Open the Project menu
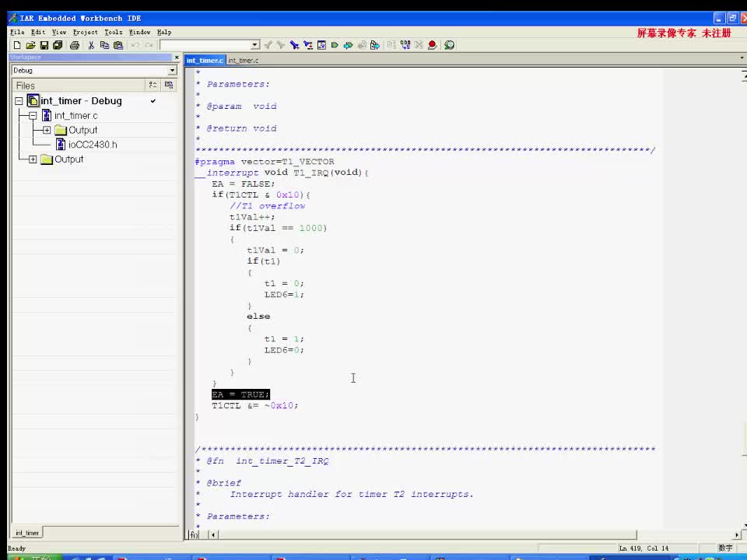 86,32
